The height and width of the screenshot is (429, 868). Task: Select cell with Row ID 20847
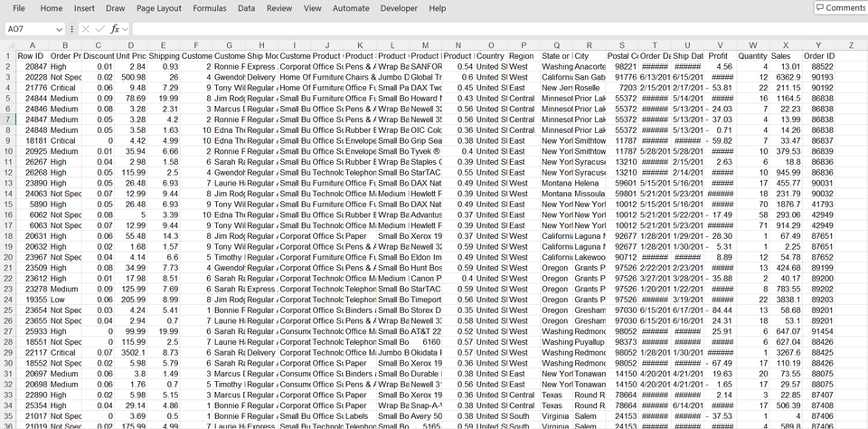click(33, 66)
